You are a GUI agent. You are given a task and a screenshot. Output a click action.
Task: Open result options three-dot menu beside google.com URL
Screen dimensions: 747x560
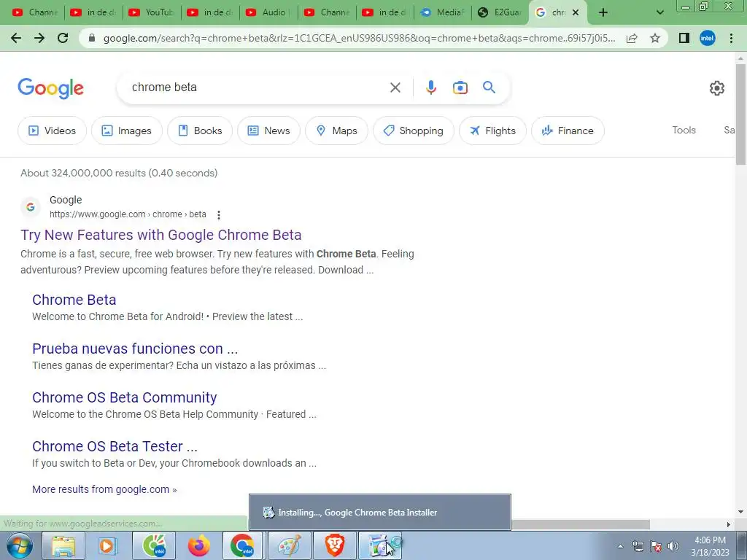[x=219, y=215]
